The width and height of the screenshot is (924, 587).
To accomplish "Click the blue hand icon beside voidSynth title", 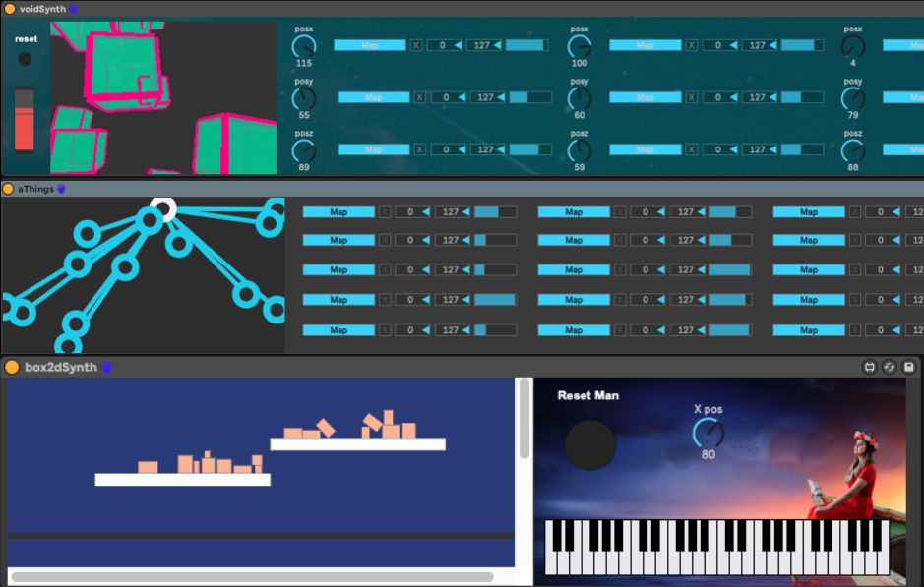I will click(x=74, y=9).
